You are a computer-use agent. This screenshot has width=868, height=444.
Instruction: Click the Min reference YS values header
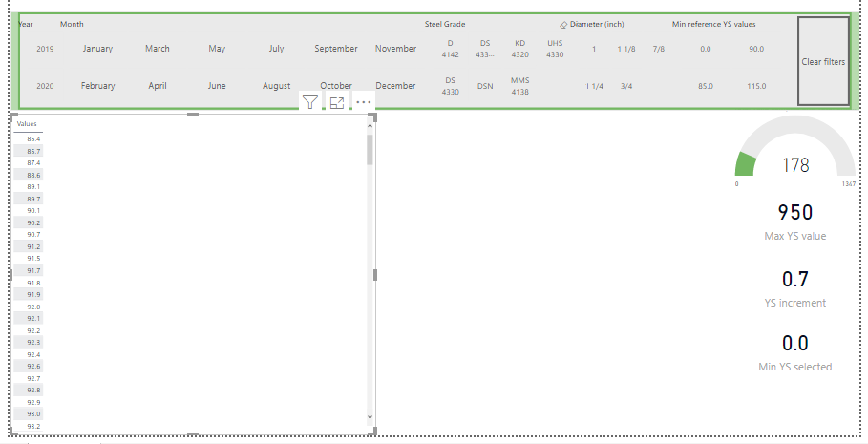coord(713,25)
